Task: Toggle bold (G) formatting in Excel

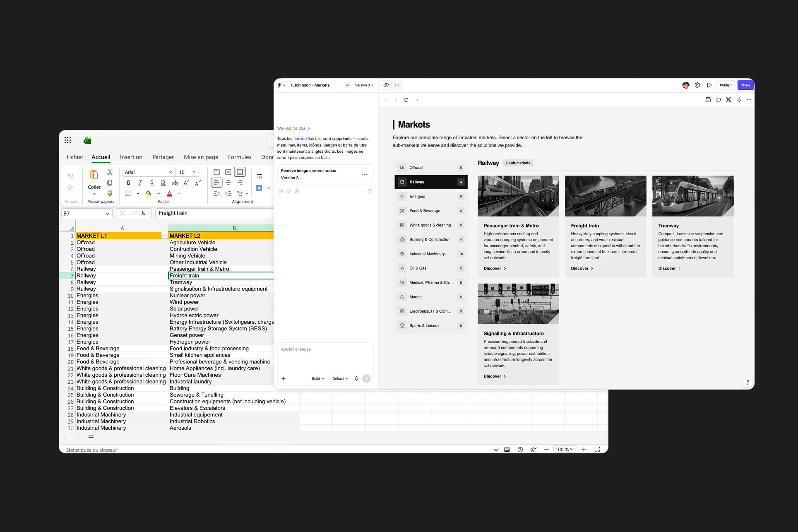Action: pos(128,183)
